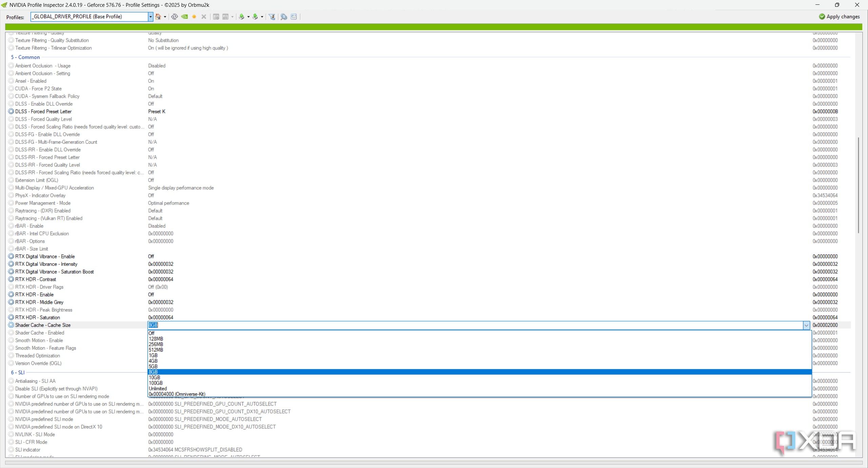Image resolution: width=868 pixels, height=468 pixels.
Task: Select 10GB in cache size list
Action: coord(479,377)
